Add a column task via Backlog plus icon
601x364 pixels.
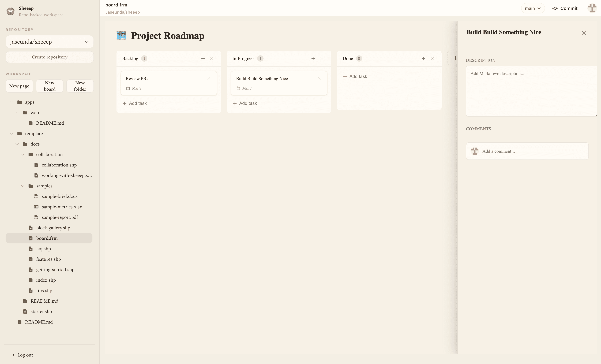(203, 59)
